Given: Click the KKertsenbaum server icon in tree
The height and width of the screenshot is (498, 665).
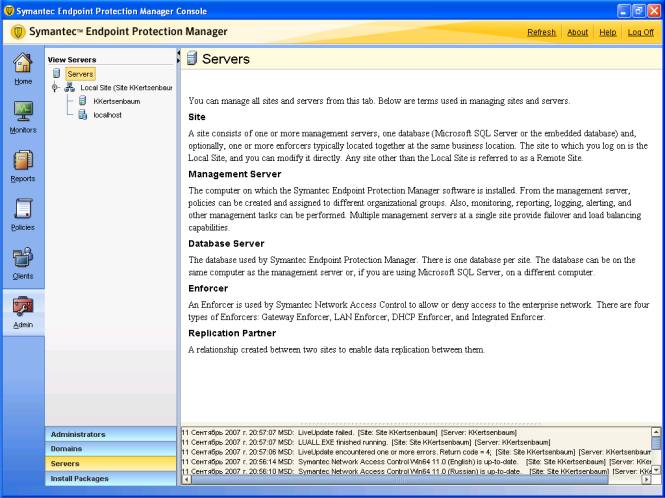Looking at the screenshot, I should pyautogui.click(x=83, y=101).
